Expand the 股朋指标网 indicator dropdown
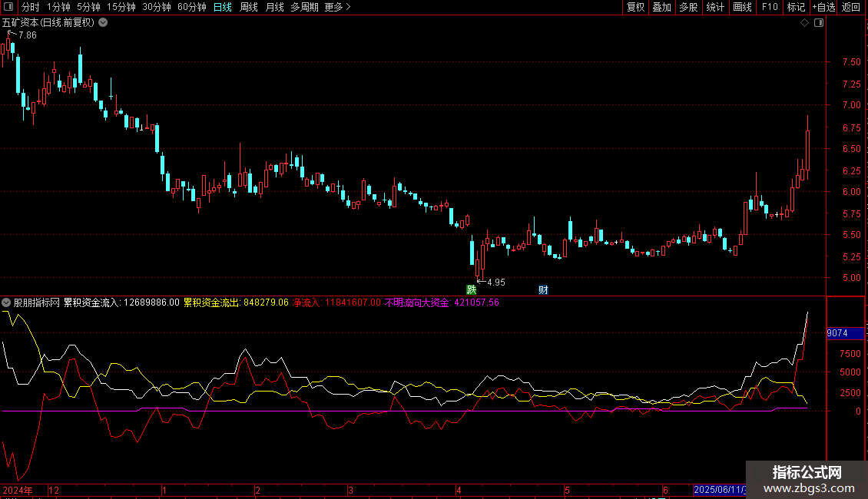The width and height of the screenshot is (868, 499). point(6,302)
